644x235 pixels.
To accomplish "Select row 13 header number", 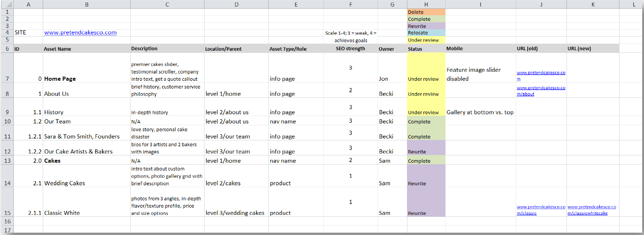I will coord(7,160).
